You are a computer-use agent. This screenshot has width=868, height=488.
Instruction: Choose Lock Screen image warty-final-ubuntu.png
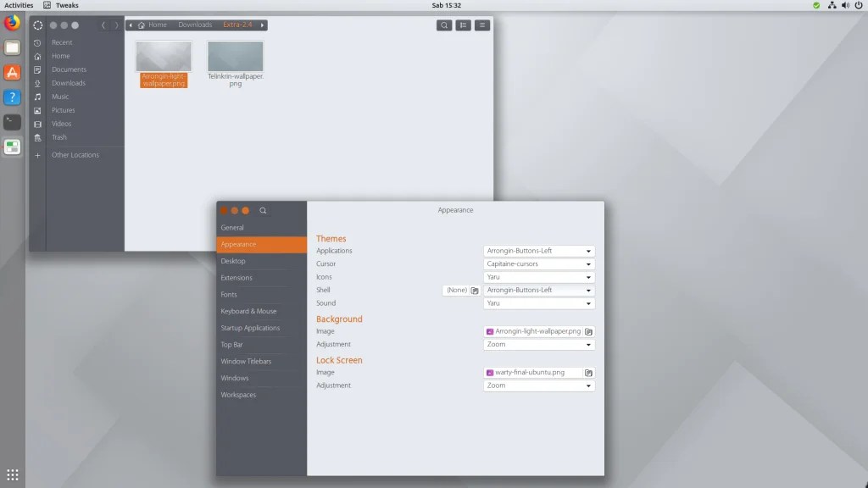533,373
